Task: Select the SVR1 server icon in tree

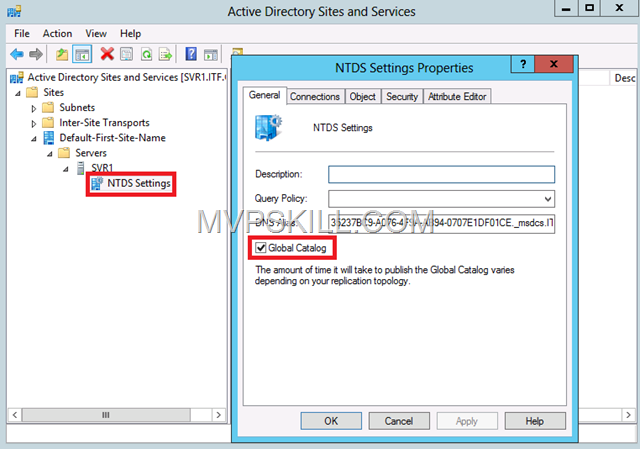Action: [x=81, y=168]
